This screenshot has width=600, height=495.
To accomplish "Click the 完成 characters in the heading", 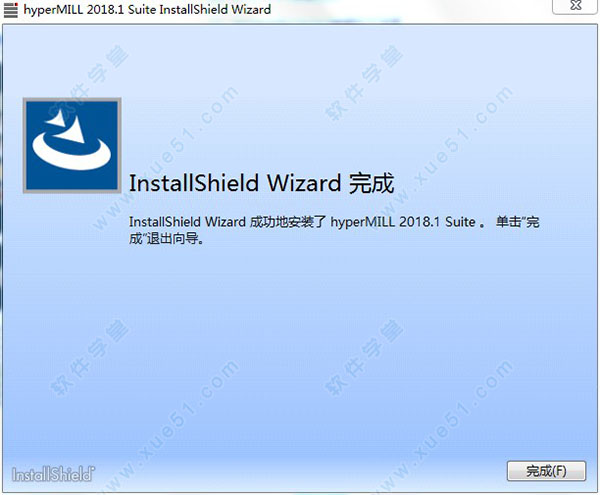I will point(371,183).
